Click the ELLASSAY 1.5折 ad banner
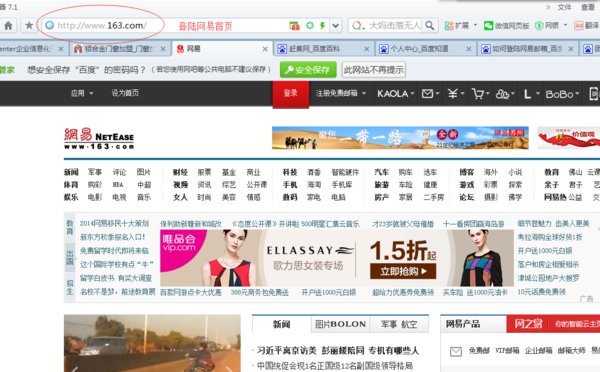Viewport: 600px width, 372px height. click(x=337, y=258)
